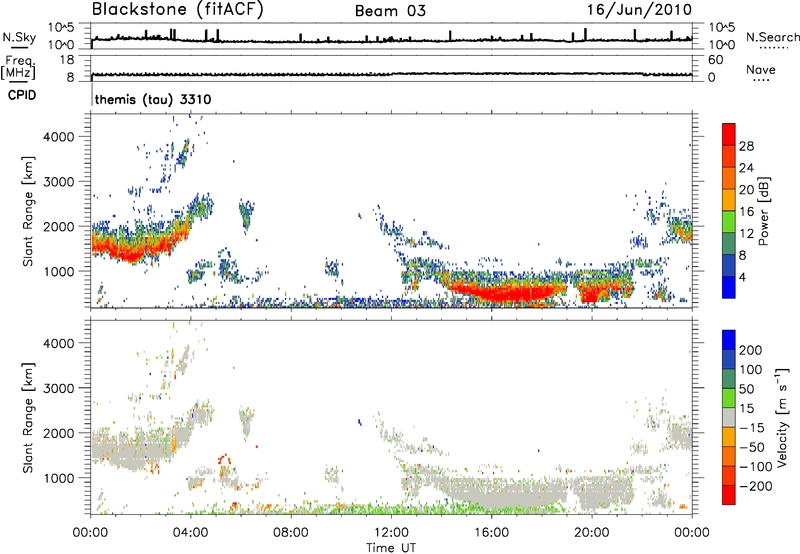Click the '4000' tick on the power panel
This screenshot has width=800, height=554.
pos(59,137)
